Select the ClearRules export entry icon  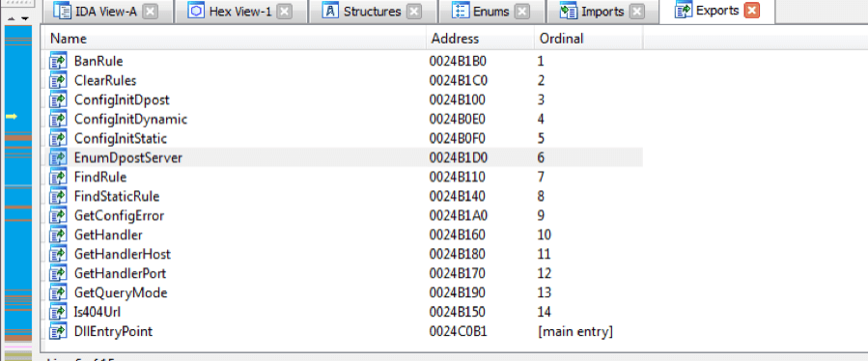[x=58, y=80]
